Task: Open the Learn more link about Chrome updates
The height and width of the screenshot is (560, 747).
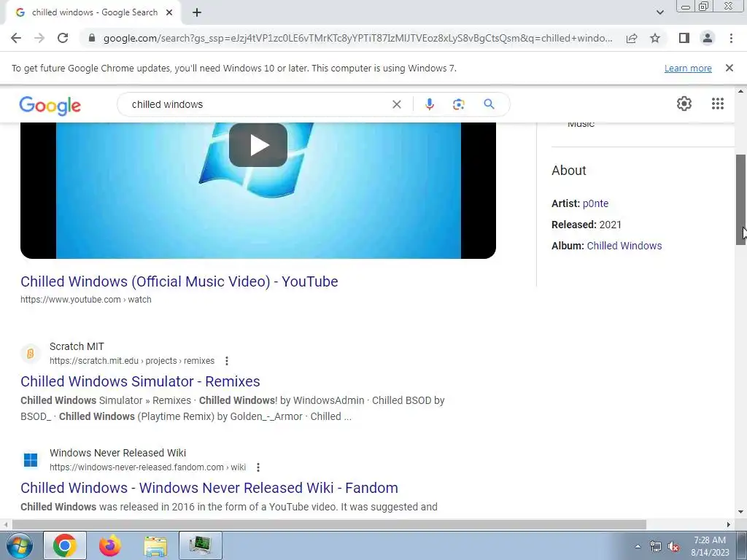Action: point(688,68)
